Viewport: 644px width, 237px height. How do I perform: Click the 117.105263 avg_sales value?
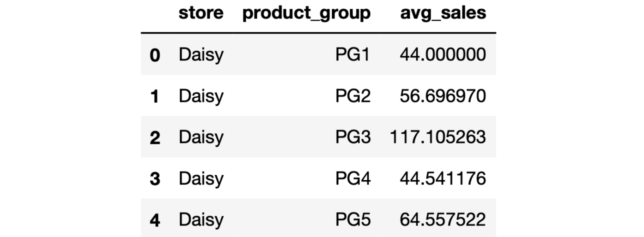437,137
